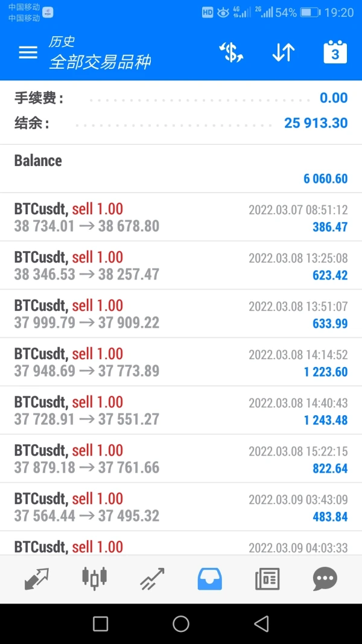The height and width of the screenshot is (644, 362).
Task: Select the History inbox tab
Action: (210, 579)
